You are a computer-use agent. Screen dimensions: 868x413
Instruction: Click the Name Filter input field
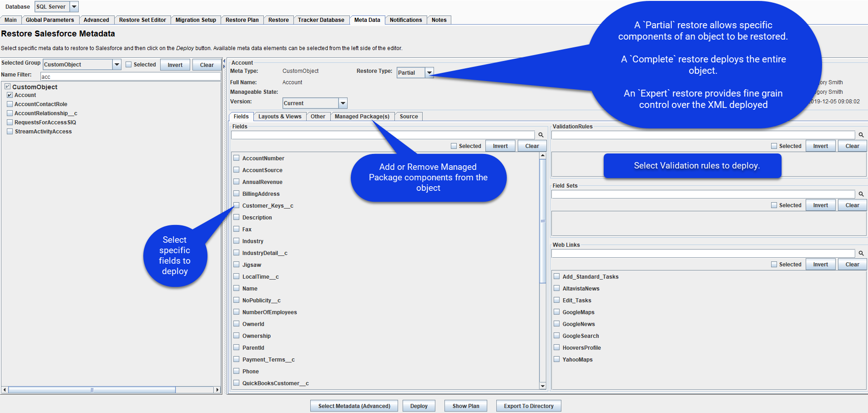[131, 76]
